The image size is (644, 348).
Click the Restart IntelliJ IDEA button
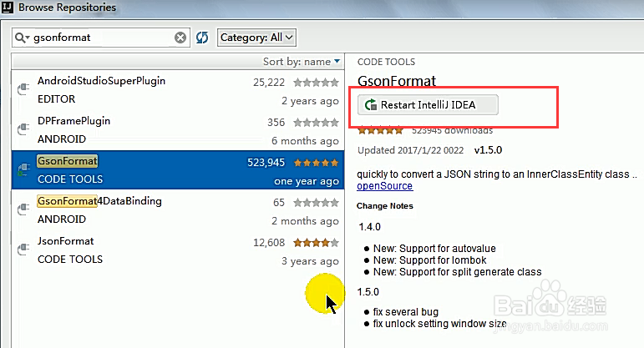coord(428,104)
